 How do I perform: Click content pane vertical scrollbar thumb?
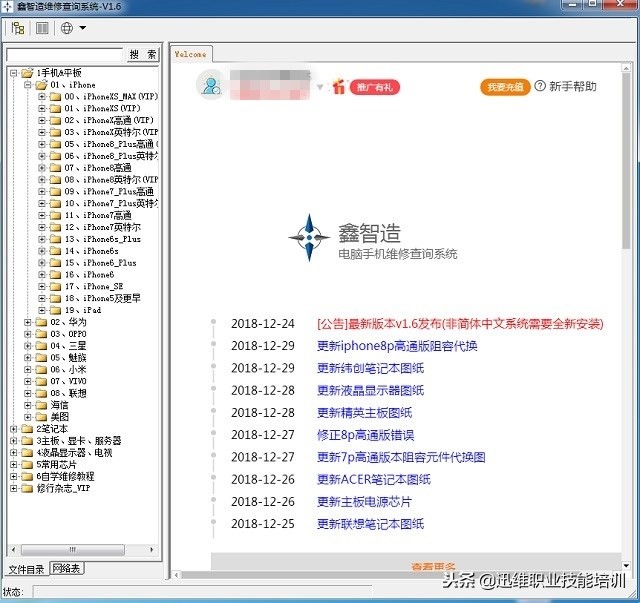[626, 160]
